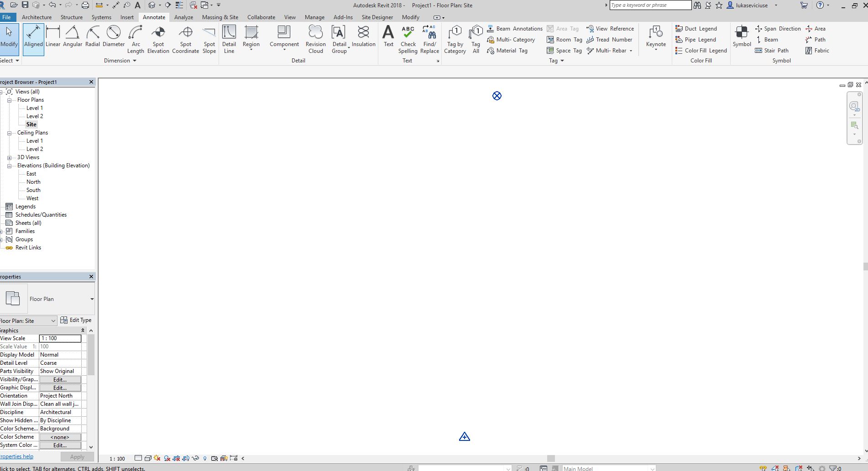The height and width of the screenshot is (471, 868).
Task: Select the Insulation annotation tool
Action: click(363, 39)
